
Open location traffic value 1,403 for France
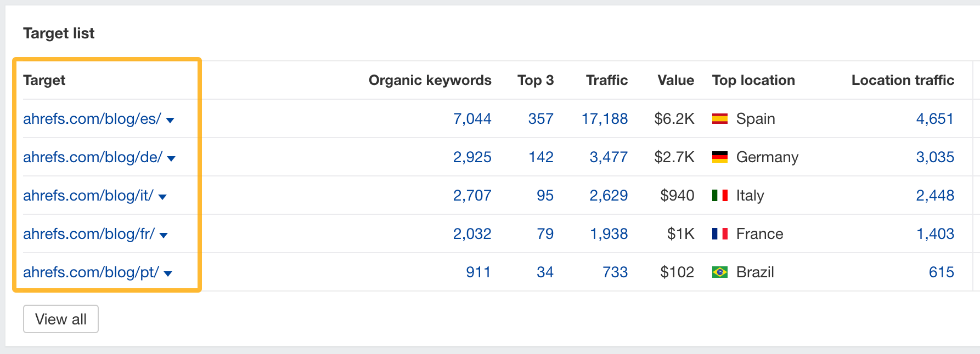coord(935,234)
